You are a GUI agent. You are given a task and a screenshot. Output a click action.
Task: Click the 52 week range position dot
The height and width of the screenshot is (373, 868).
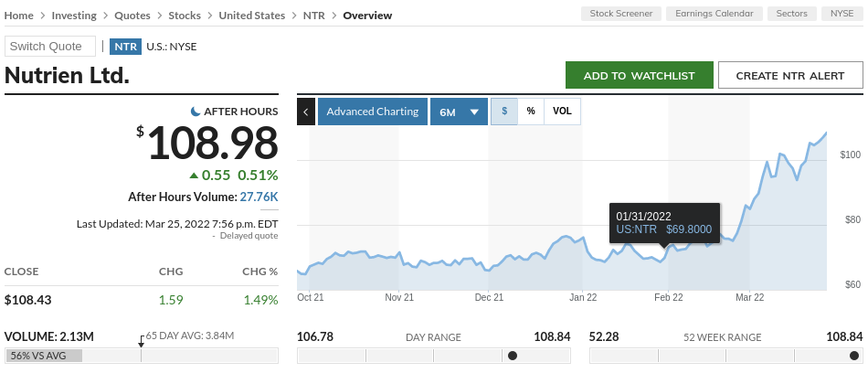pos(854,356)
